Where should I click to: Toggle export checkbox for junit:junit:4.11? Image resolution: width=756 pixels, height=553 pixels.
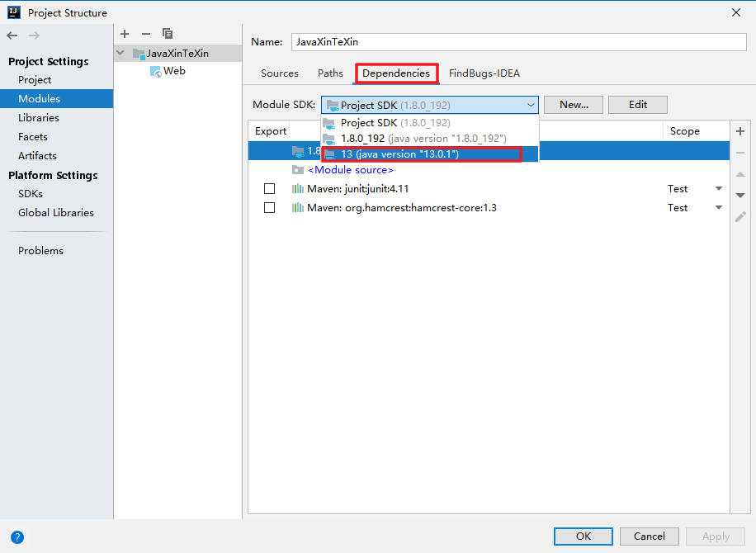(270, 188)
